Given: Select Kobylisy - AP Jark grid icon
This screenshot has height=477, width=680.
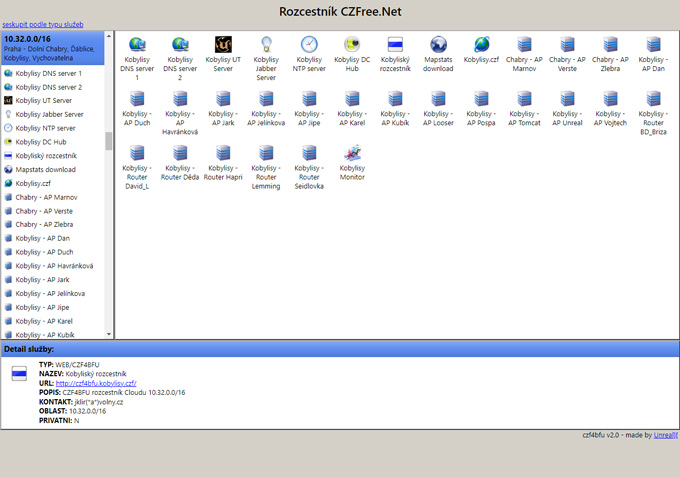Looking at the screenshot, I should [x=223, y=98].
